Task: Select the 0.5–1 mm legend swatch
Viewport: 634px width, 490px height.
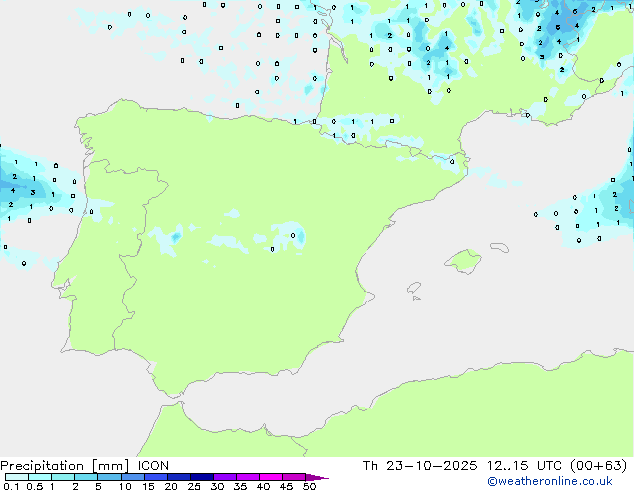Action: (x=40, y=477)
